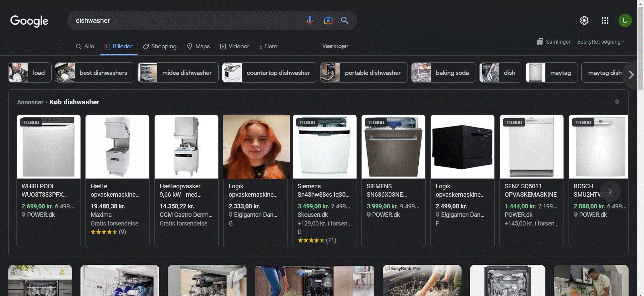
Task: Expand the Beskyttet søgning dropdown
Action: pyautogui.click(x=601, y=42)
